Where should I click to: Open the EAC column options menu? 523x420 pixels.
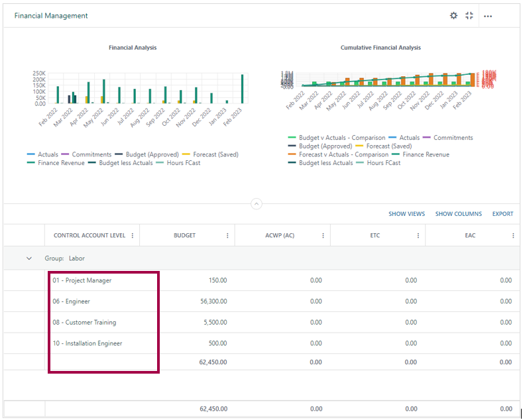click(513, 236)
